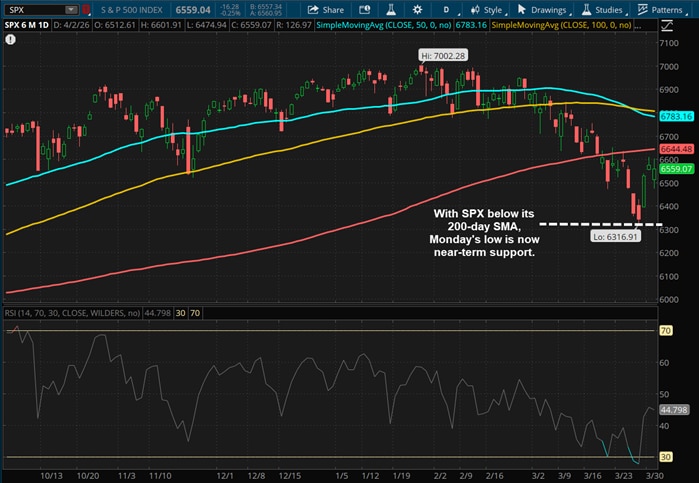Open chart settings gear icon

[417, 10]
